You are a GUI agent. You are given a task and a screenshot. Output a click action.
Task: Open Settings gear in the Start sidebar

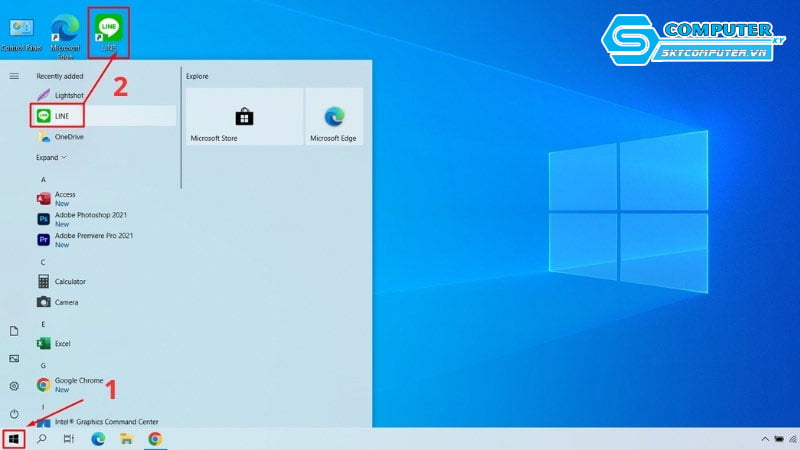tap(14, 386)
